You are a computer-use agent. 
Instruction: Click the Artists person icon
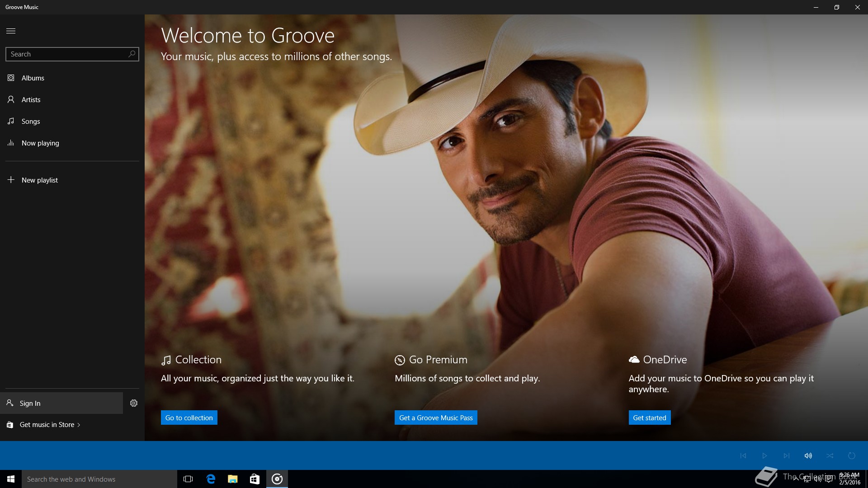click(11, 99)
